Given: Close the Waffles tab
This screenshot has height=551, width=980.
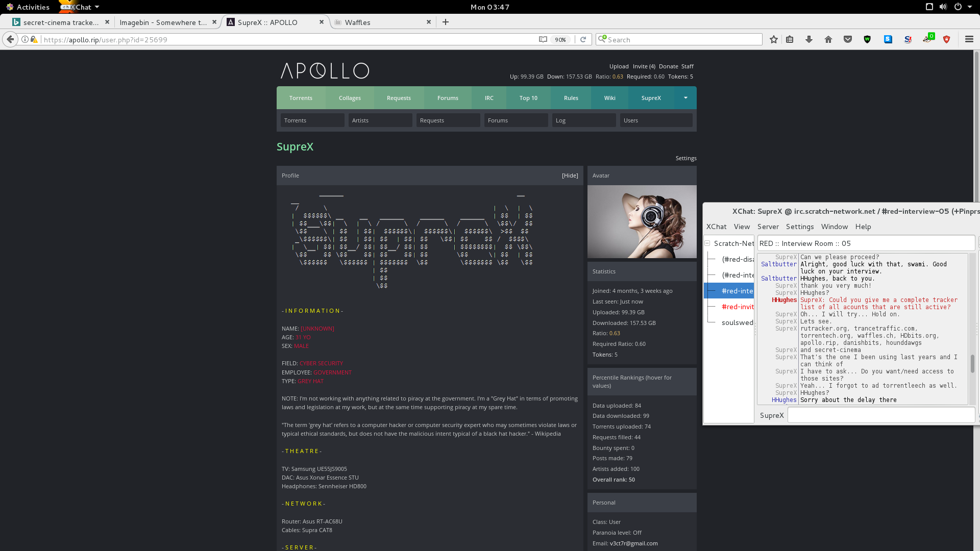Looking at the screenshot, I should pos(429,22).
